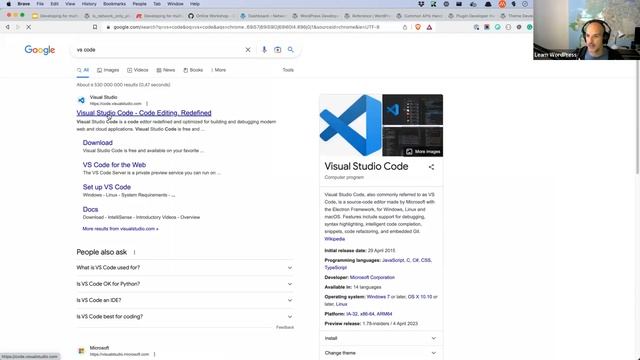Open Brave Rewards triangle icon

(x=429, y=27)
